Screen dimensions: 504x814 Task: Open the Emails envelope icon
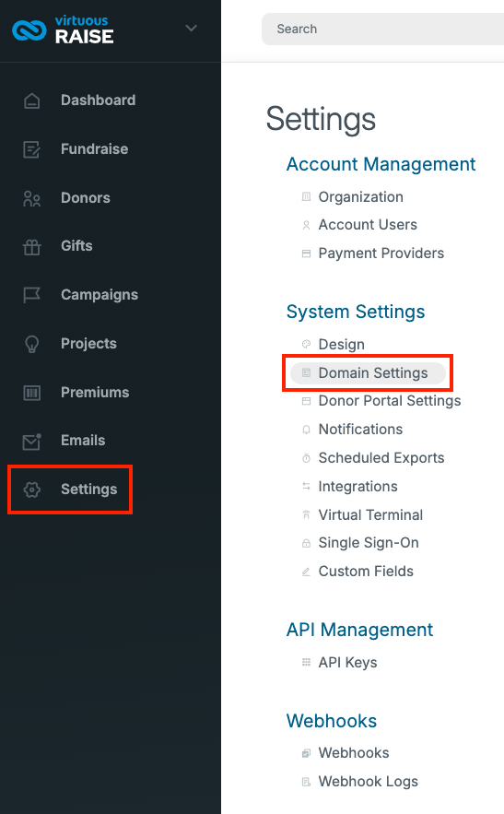pos(31,442)
